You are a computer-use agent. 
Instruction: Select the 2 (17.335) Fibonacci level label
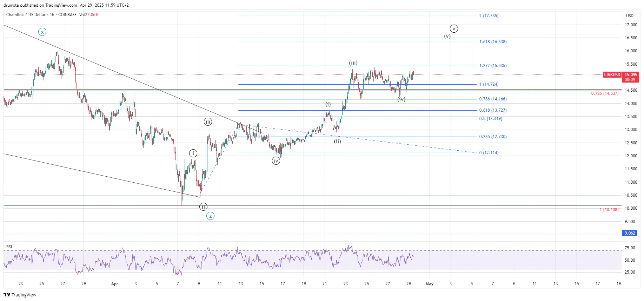tap(489, 16)
